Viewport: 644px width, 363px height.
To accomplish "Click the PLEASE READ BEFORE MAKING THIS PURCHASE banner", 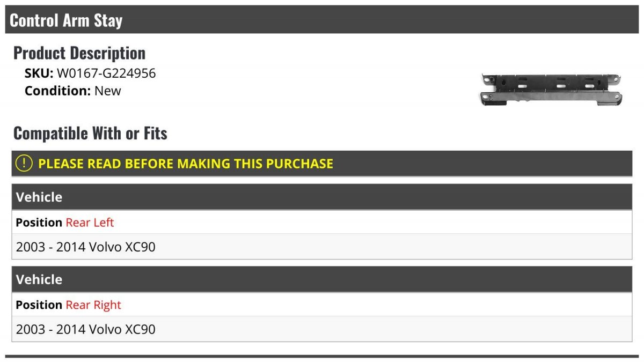I will pos(322,164).
